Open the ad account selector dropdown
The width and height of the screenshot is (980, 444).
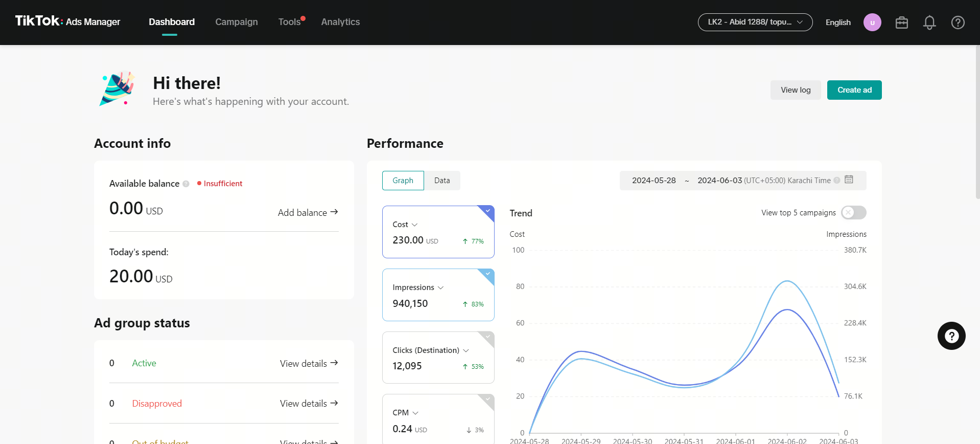(755, 22)
